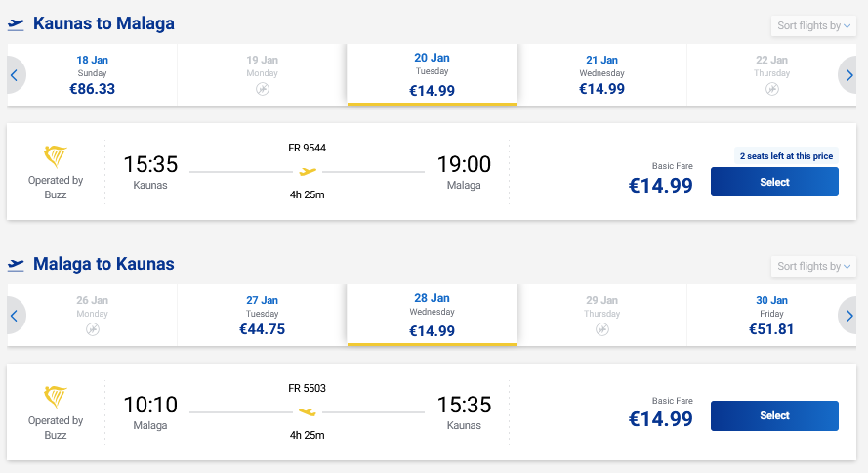The image size is (868, 473).
Task: Select the 10:10 Malaga to Kaunas flight
Action: pyautogui.click(x=774, y=415)
